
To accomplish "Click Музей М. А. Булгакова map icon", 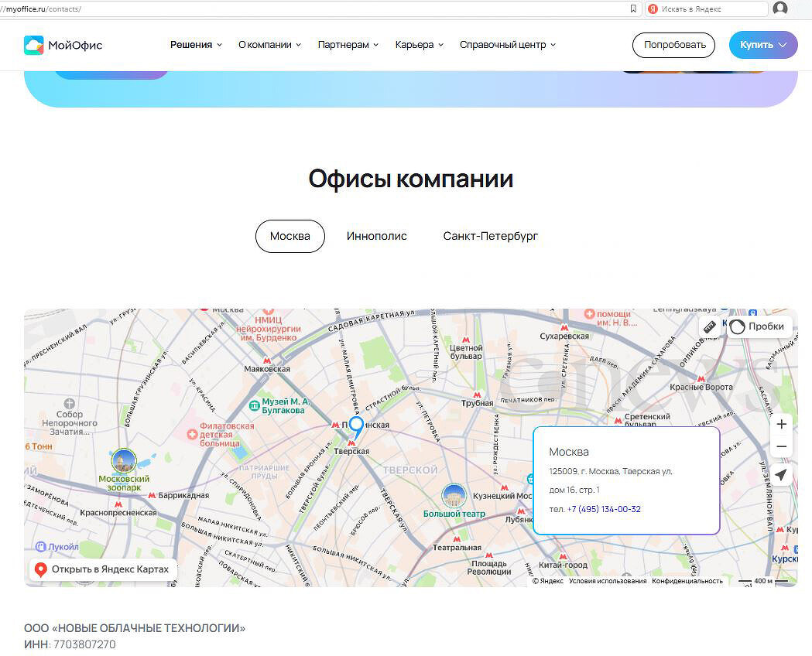I will tap(254, 405).
